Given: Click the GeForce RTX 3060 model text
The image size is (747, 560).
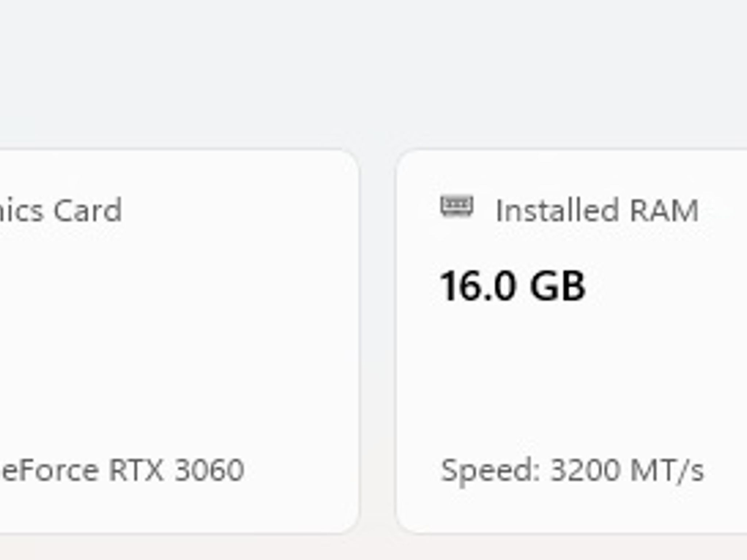Looking at the screenshot, I should pos(121,470).
